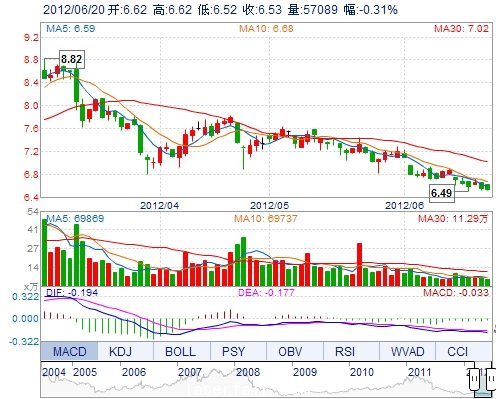
Task: Click the MA30: 7.02 price legend
Action: (x=461, y=28)
